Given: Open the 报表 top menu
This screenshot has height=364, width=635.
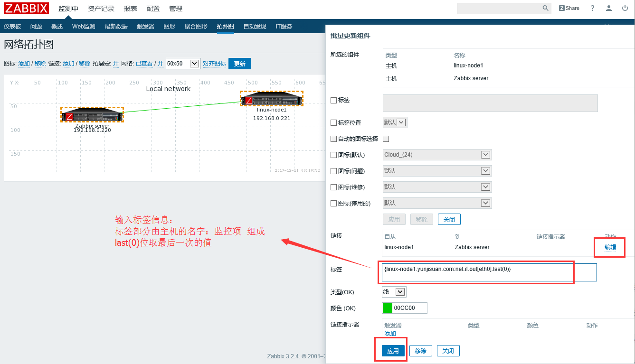Looking at the screenshot, I should (130, 9).
